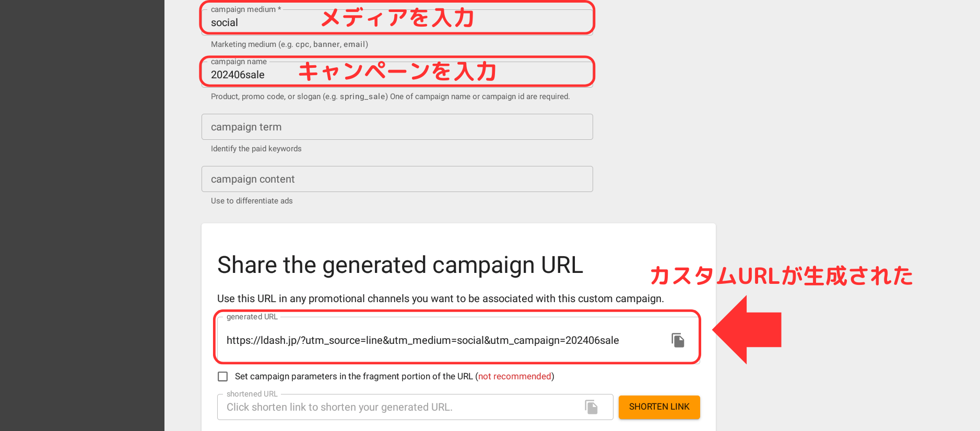Select the copy-to-clipboard icon in the URL box
980x431 pixels.
point(678,340)
